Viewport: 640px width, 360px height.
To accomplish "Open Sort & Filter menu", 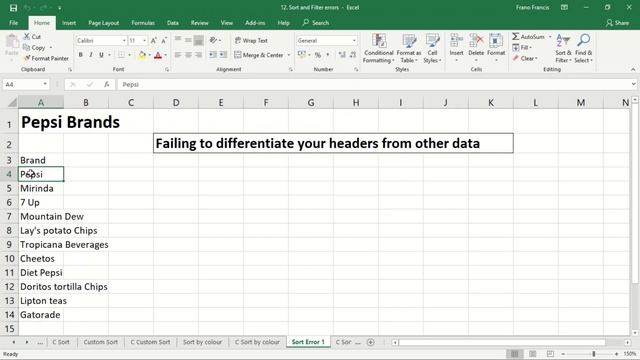I will coord(563,48).
